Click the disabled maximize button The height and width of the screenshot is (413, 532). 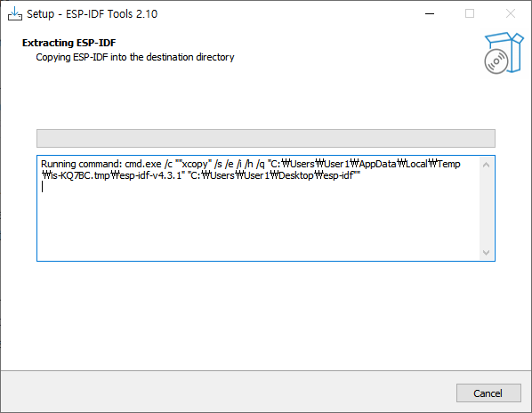point(470,13)
